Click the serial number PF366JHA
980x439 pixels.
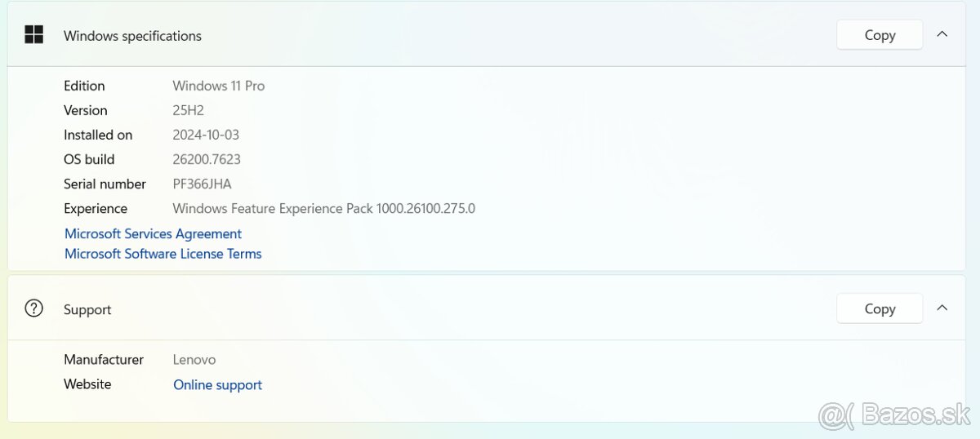[x=202, y=184]
